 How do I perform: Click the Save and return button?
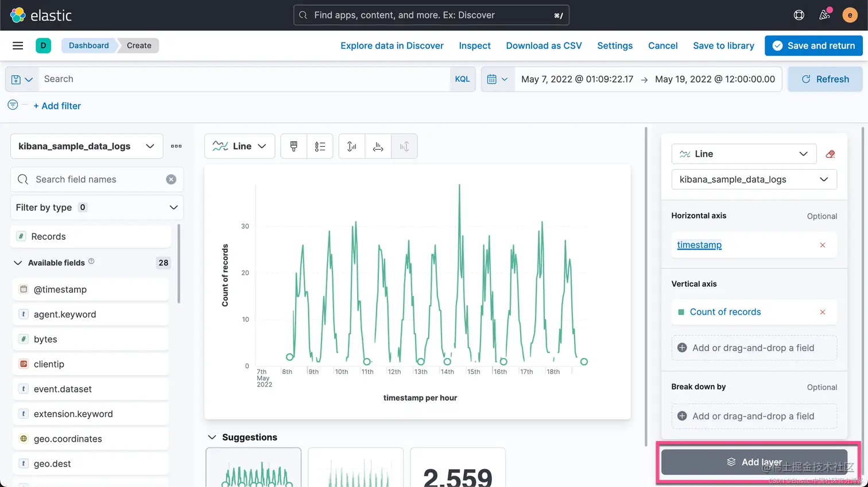813,45
